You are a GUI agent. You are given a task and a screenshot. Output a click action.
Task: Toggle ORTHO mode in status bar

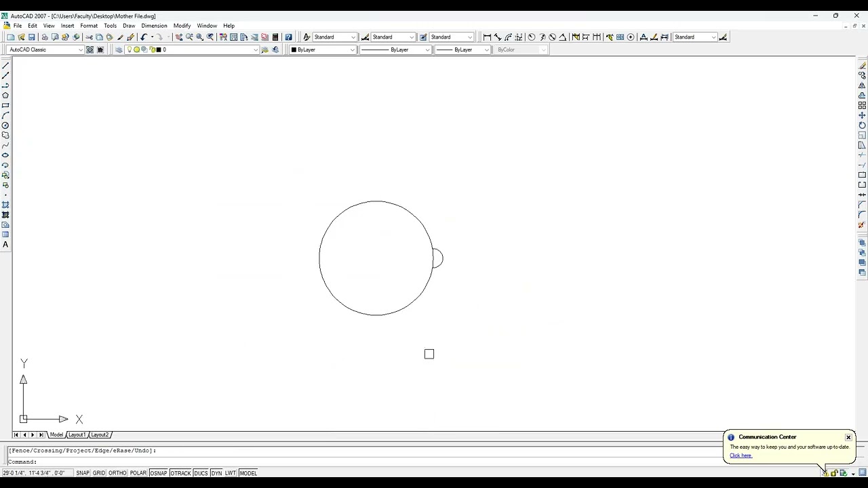117,473
